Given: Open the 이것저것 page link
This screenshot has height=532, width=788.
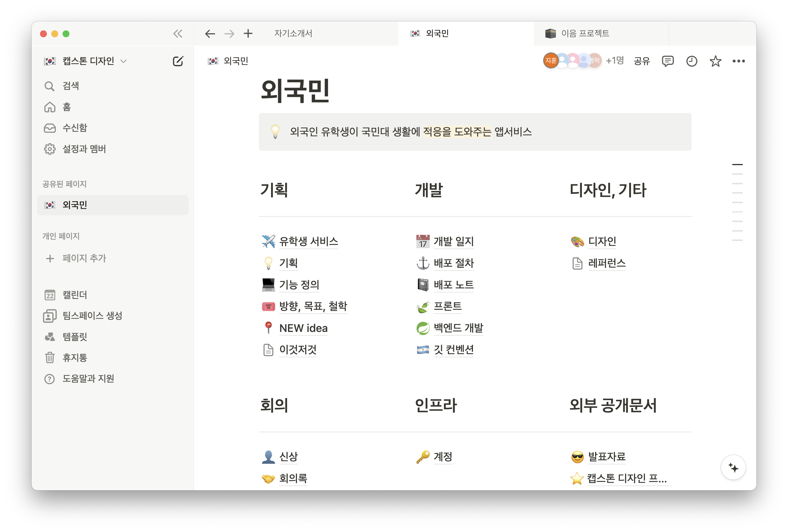Looking at the screenshot, I should tap(298, 349).
